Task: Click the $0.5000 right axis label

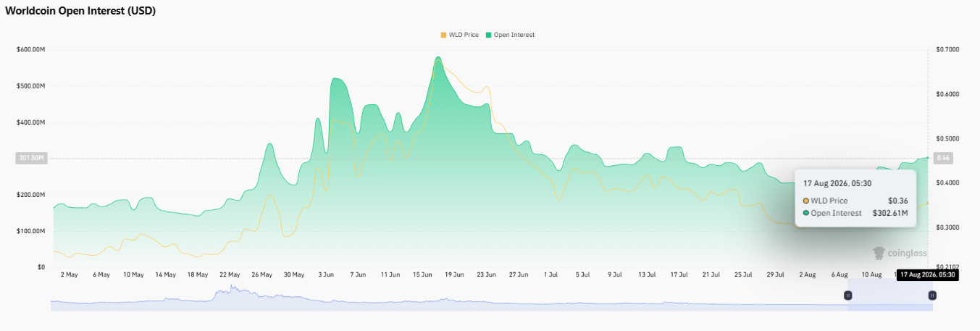Action: [x=947, y=138]
